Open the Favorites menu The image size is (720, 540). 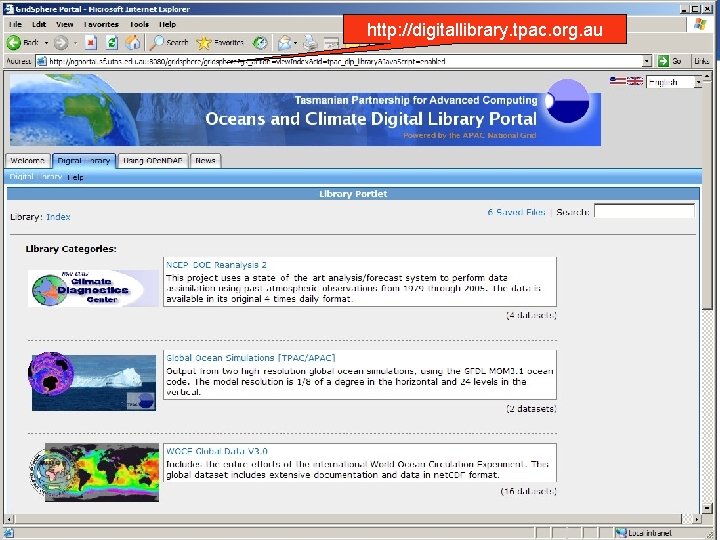(101, 24)
